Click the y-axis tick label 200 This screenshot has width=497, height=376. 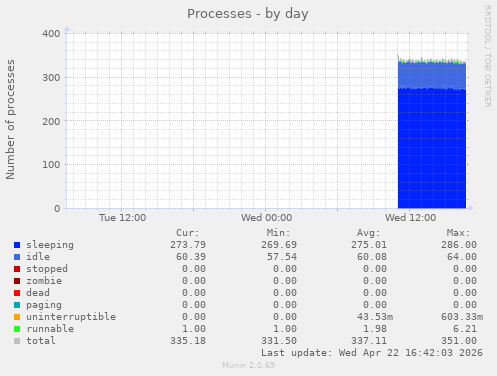click(x=51, y=121)
